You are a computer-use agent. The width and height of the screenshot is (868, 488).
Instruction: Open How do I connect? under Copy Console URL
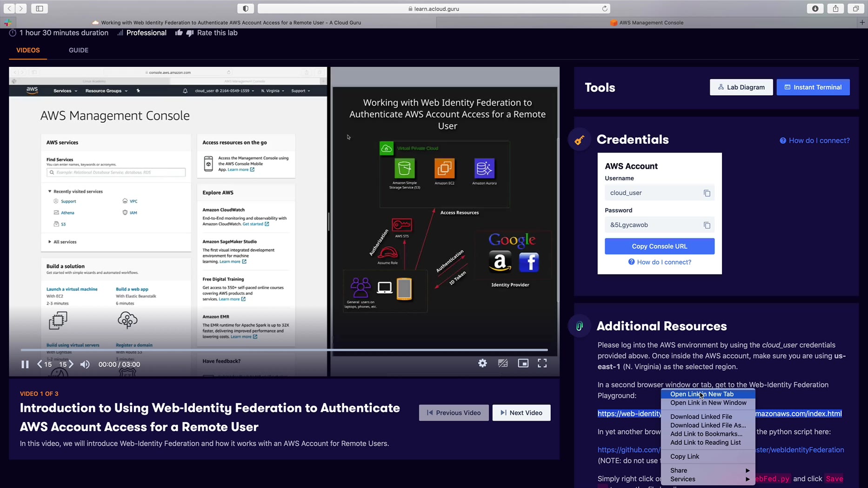tap(660, 262)
